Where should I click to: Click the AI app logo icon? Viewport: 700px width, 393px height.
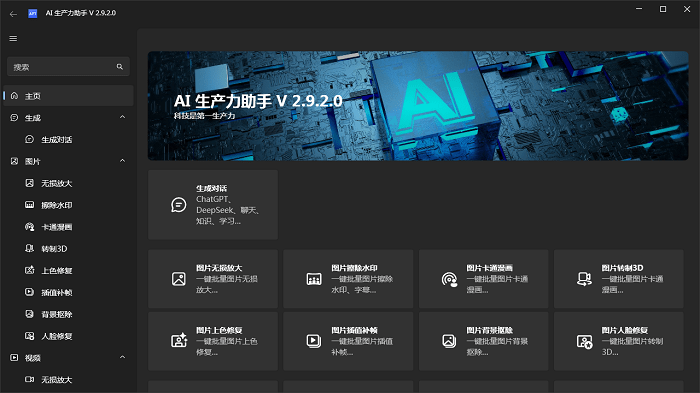coord(33,13)
